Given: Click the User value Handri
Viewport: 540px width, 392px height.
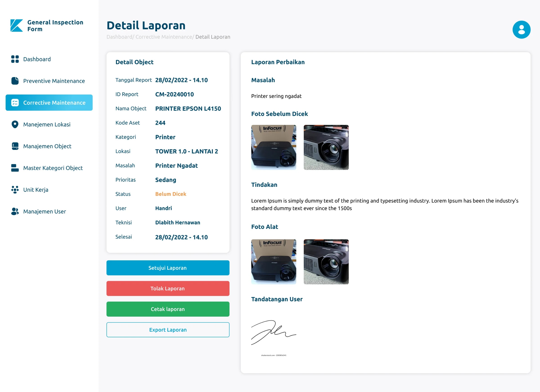Looking at the screenshot, I should click(164, 208).
